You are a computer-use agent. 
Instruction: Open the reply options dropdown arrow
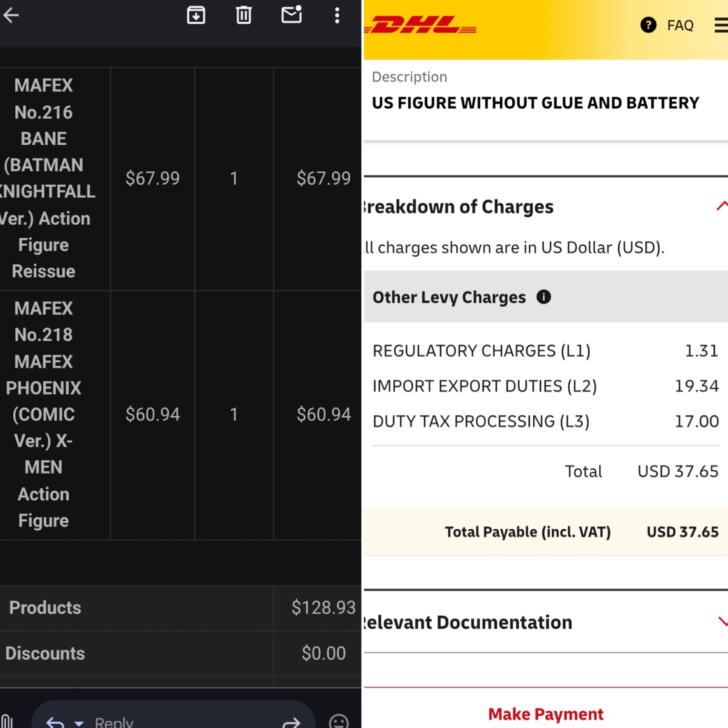79,723
